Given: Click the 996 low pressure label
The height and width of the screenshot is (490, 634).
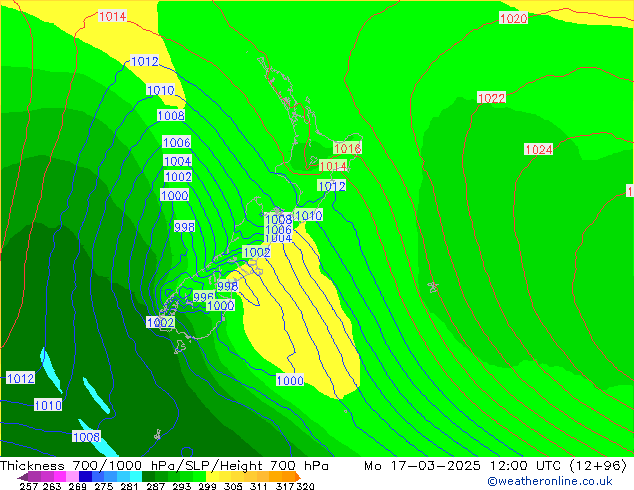Looking at the screenshot, I should (x=203, y=297).
